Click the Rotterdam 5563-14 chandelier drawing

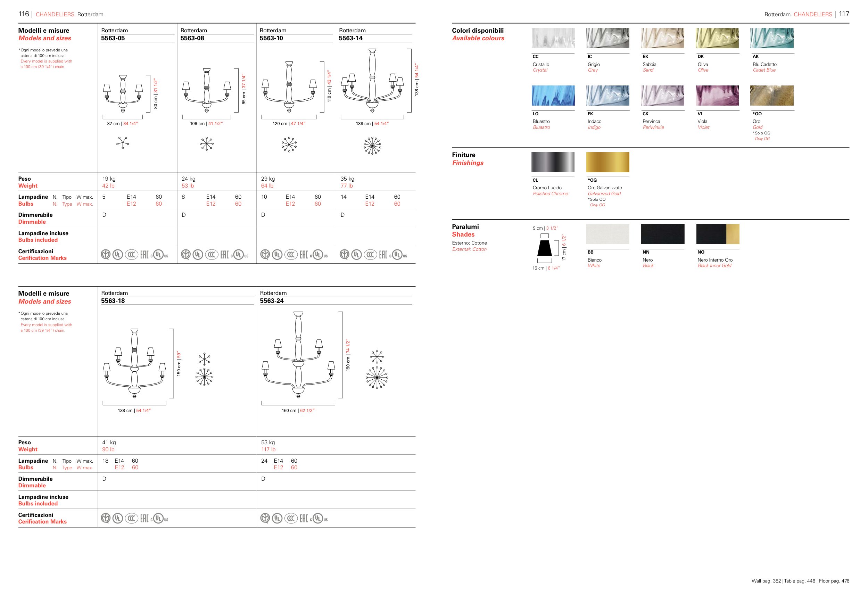(372, 80)
